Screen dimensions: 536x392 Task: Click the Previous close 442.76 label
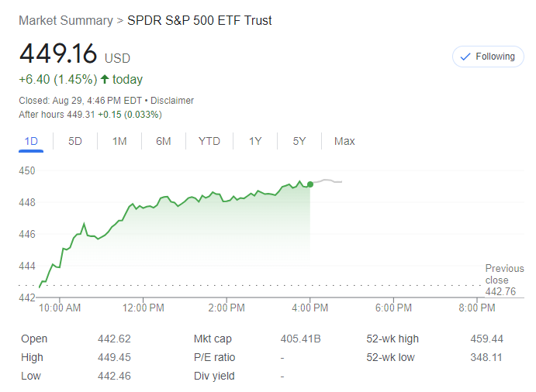tap(504, 280)
